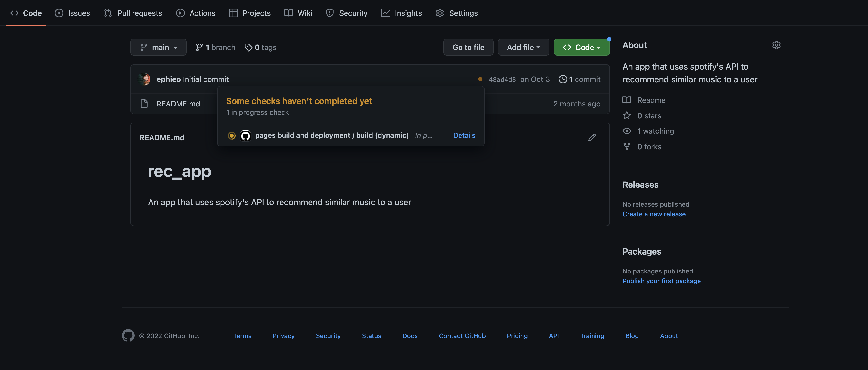The height and width of the screenshot is (370, 868).
Task: Edit README with the pencil icon
Action: (x=592, y=138)
